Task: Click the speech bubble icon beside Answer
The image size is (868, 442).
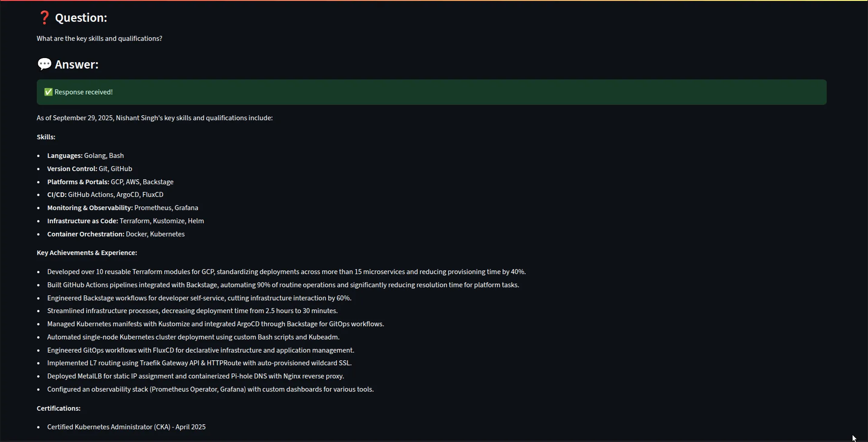Action: (44, 64)
